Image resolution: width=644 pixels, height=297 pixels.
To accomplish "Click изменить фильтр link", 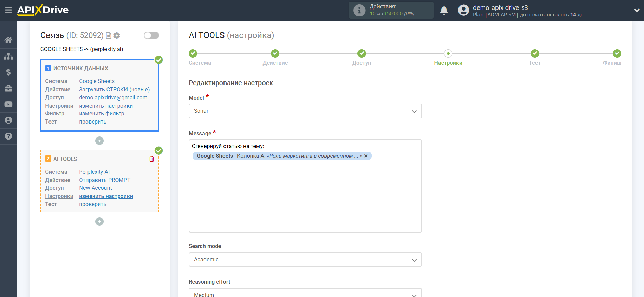I will click(x=101, y=113).
